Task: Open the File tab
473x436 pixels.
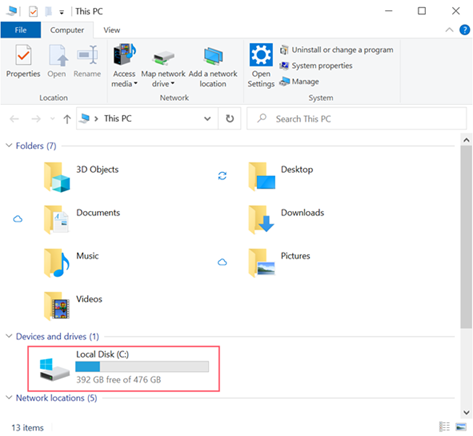Action: 21,30
